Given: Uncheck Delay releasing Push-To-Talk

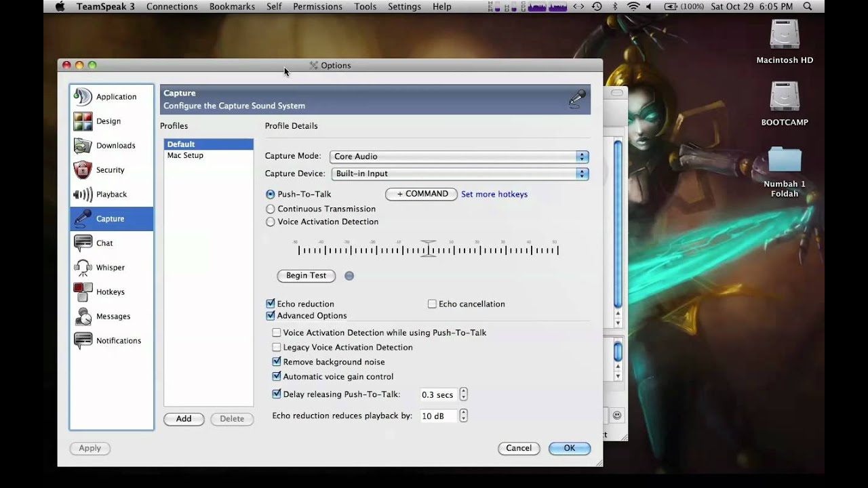Looking at the screenshot, I should coord(277,394).
